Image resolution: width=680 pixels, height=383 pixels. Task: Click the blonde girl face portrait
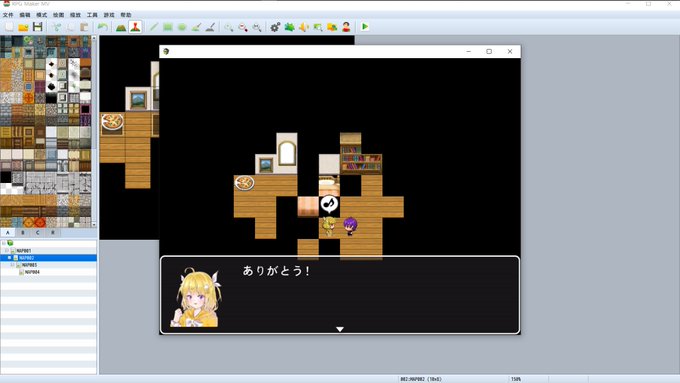pyautogui.click(x=197, y=297)
